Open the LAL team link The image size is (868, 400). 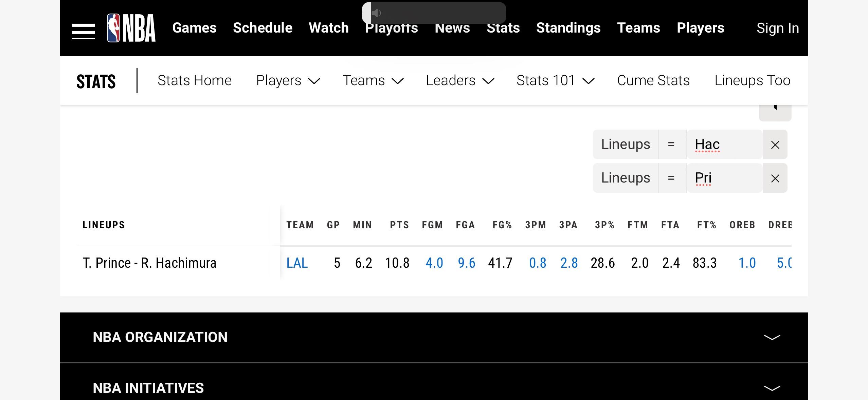pyautogui.click(x=297, y=263)
